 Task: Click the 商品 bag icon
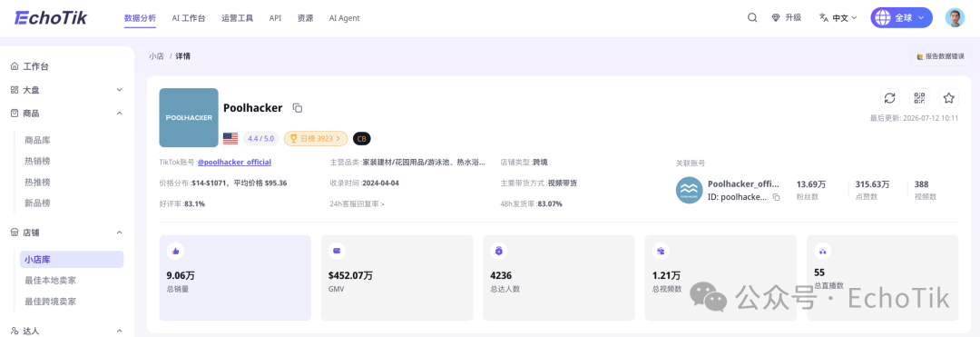15,114
